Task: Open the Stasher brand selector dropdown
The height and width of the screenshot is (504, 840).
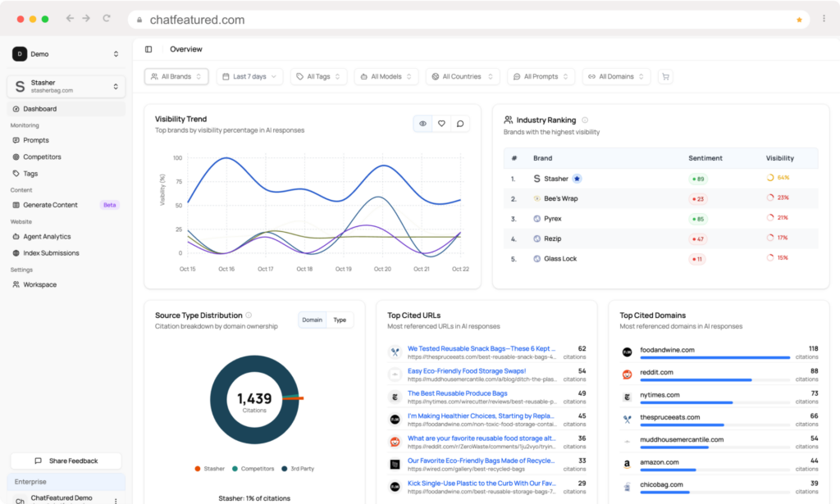Action: (x=66, y=86)
